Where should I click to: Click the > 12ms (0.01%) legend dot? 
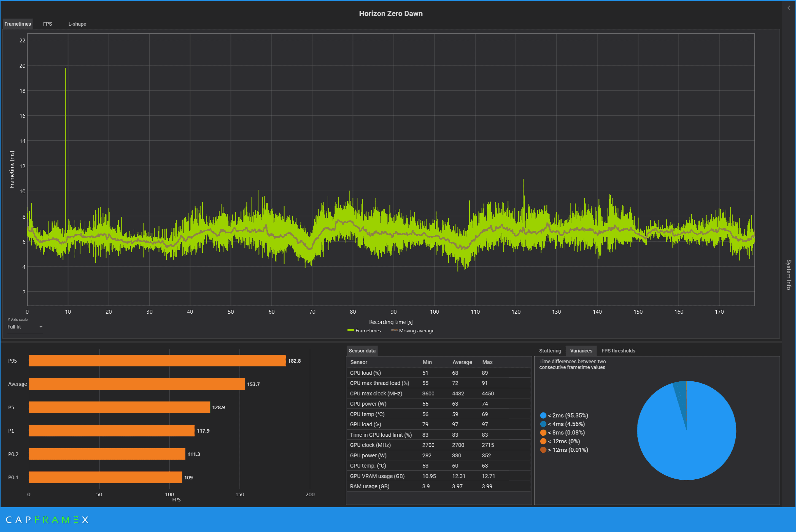pos(543,450)
